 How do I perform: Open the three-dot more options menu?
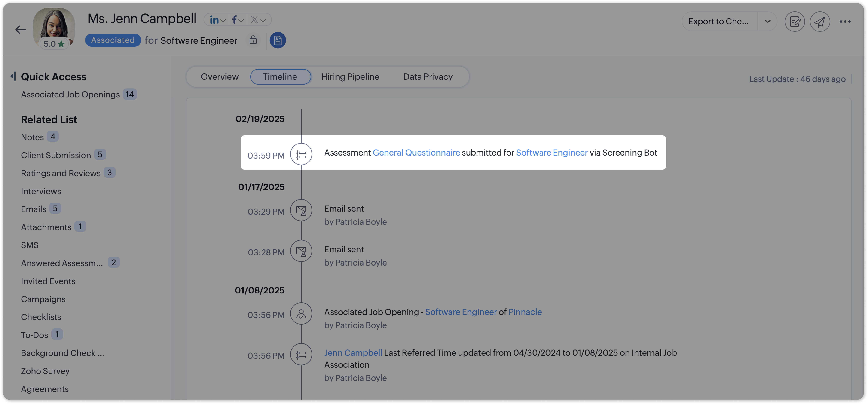click(845, 22)
